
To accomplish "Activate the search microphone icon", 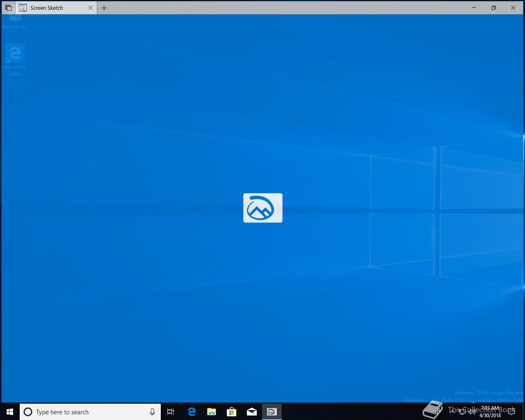I will tap(152, 412).
